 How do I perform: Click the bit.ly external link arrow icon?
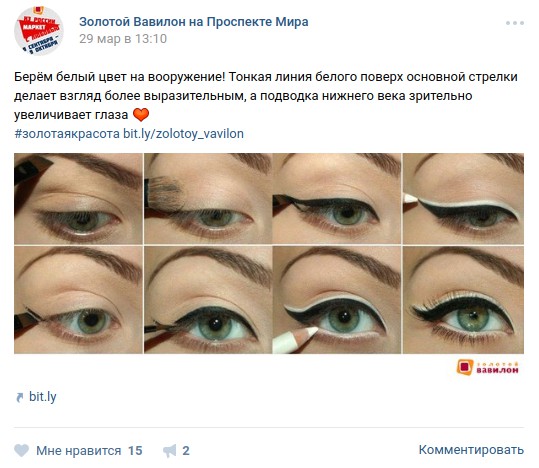(x=20, y=397)
